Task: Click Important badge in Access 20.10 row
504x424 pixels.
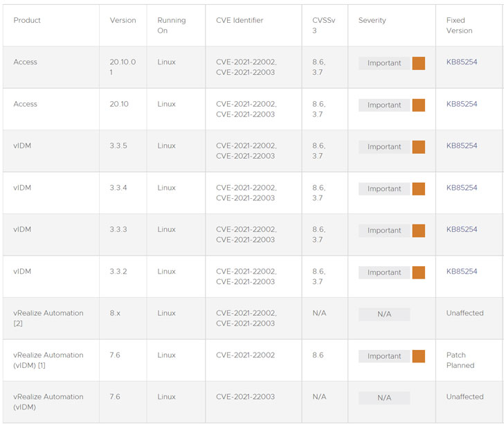Action: [384, 105]
